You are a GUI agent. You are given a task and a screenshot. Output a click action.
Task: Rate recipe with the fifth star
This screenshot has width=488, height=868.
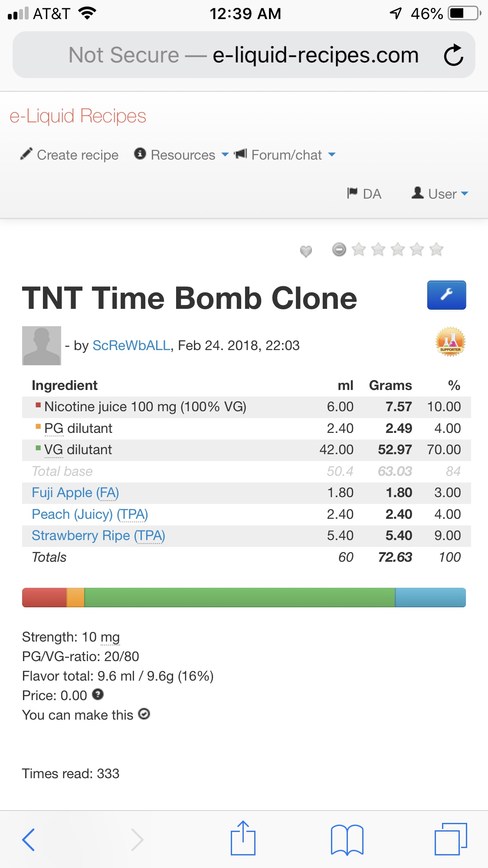coord(436,249)
